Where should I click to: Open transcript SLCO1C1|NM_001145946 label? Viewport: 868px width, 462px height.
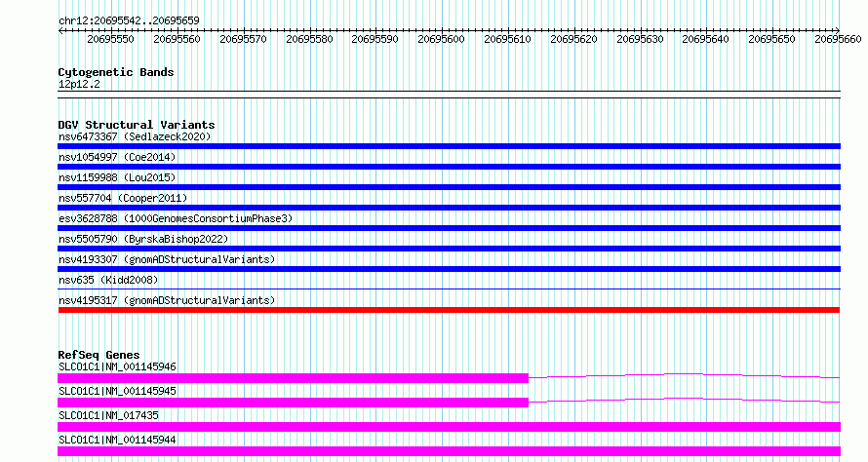pyautogui.click(x=117, y=366)
